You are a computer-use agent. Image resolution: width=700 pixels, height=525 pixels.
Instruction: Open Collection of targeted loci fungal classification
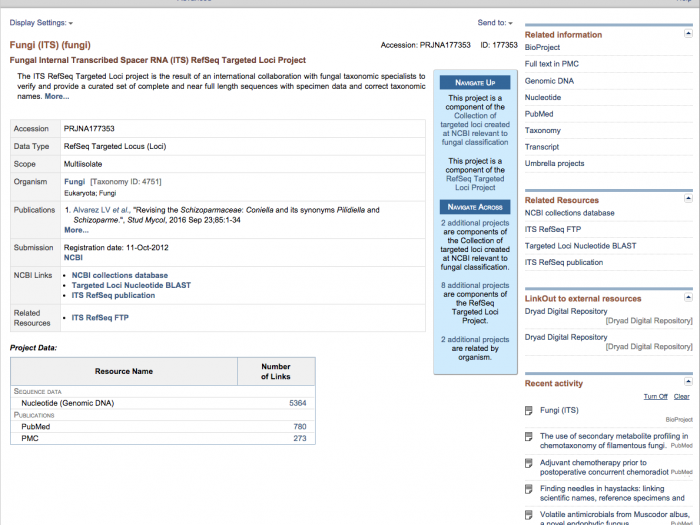[475, 129]
